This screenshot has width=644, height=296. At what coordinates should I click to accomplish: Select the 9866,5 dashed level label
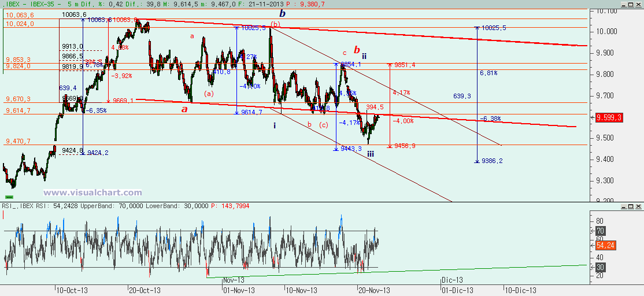73,56
